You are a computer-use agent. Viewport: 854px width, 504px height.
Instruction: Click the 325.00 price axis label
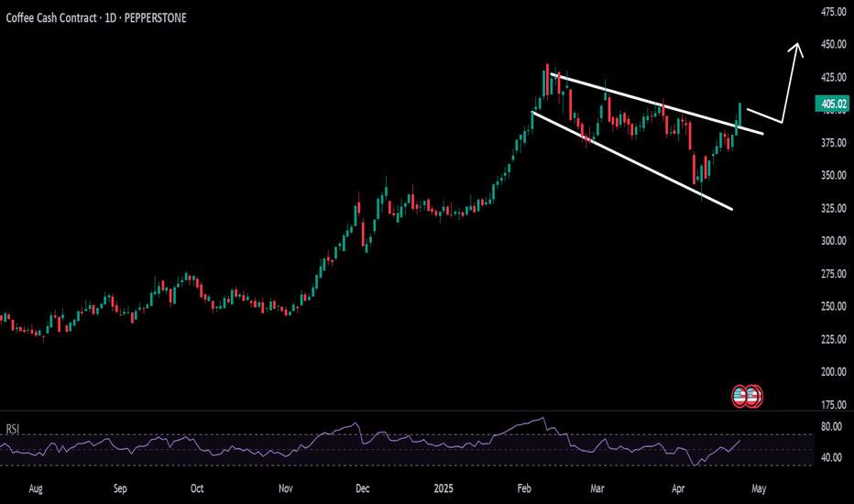tap(833, 208)
